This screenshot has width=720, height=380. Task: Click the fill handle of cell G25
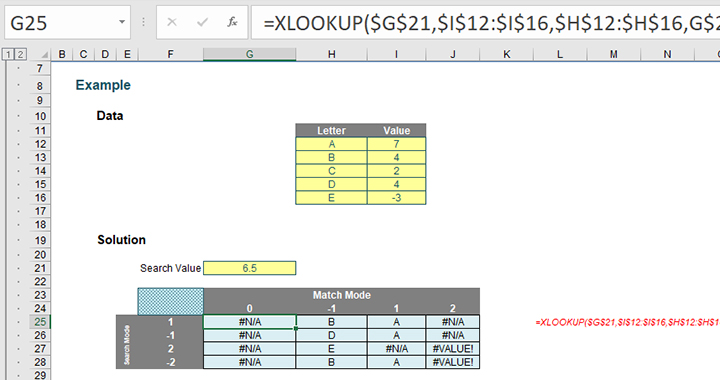click(296, 329)
